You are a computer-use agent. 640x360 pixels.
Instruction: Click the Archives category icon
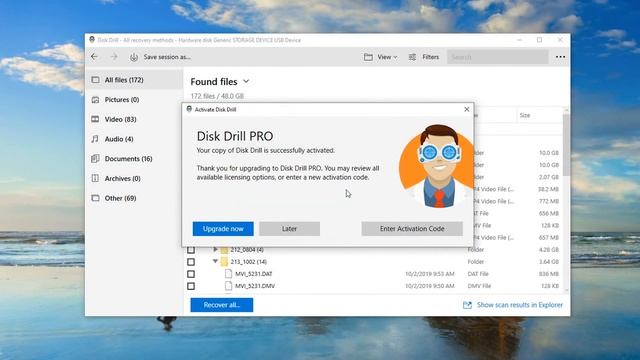pyautogui.click(x=95, y=178)
